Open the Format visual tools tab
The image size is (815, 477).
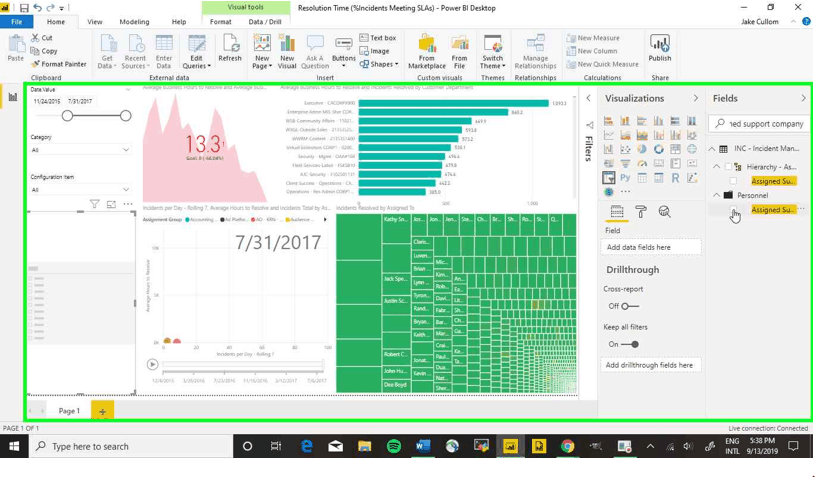pyautogui.click(x=220, y=22)
